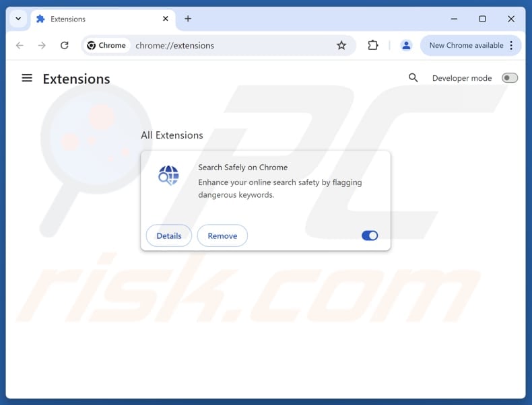Close the Extensions tab
532x405 pixels.
coord(165,19)
